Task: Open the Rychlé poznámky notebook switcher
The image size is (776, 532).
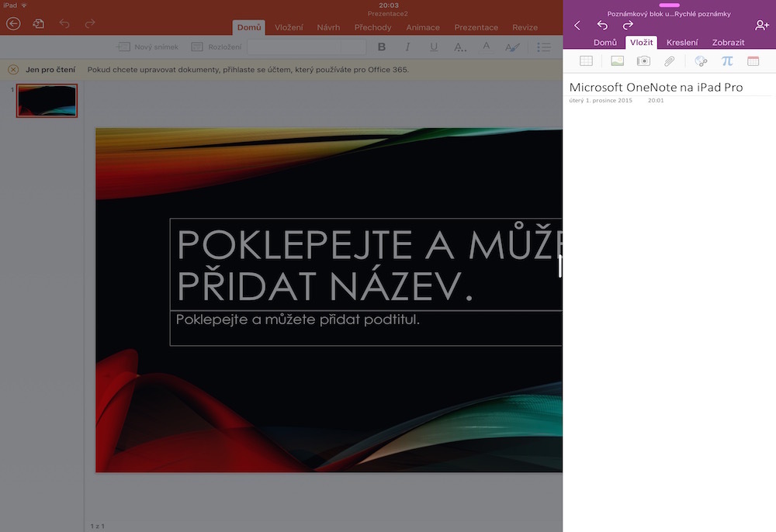Action: click(x=669, y=13)
